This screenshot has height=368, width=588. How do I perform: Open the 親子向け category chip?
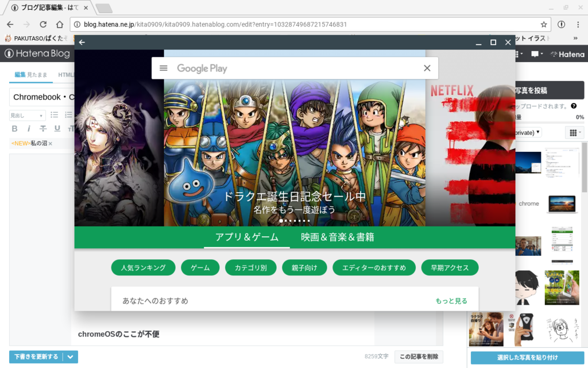pyautogui.click(x=304, y=268)
